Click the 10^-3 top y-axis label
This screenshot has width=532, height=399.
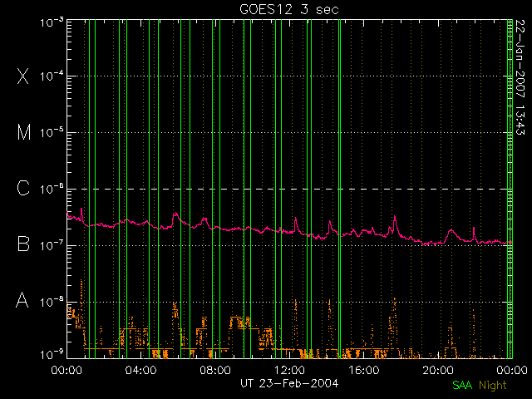point(52,22)
